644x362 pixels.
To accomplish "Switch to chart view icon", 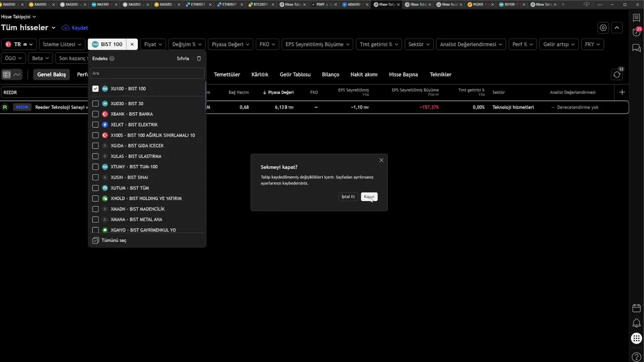I will (17, 74).
